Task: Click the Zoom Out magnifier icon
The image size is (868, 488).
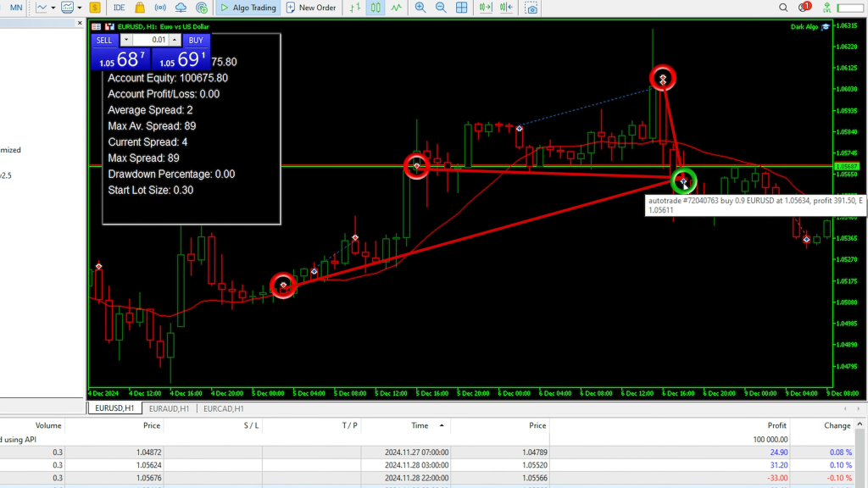Action: tap(441, 8)
